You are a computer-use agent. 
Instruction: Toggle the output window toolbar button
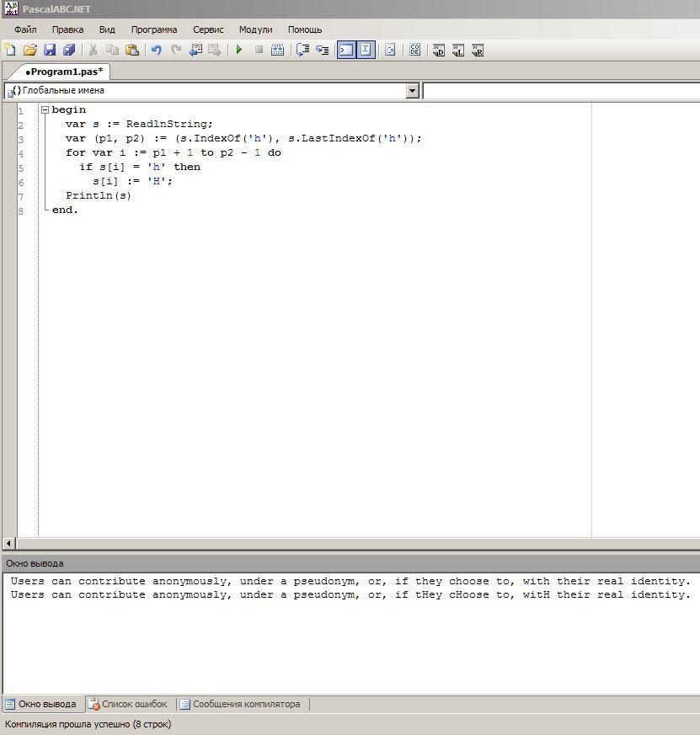point(345,51)
